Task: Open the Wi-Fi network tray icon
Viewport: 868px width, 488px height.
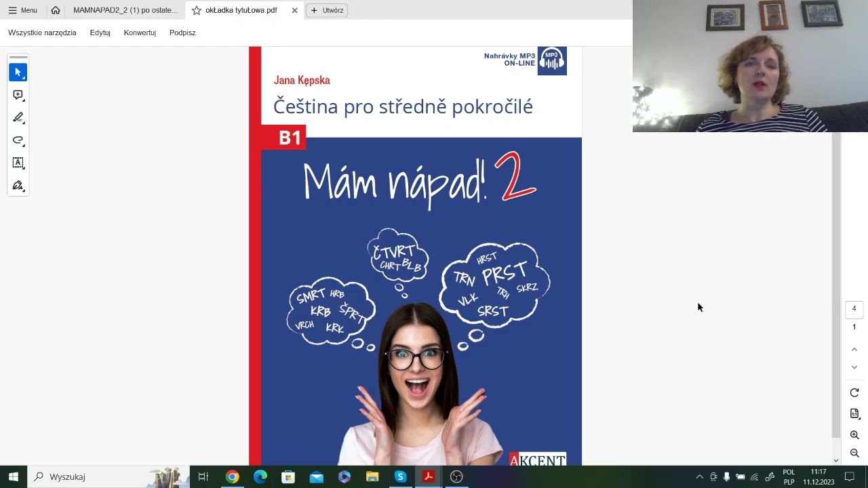Action: tap(754, 476)
